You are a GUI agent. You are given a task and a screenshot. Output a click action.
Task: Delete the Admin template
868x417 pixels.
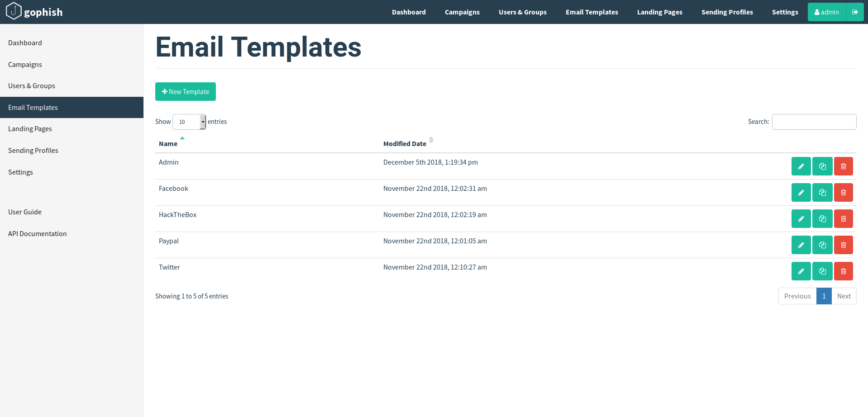(843, 166)
